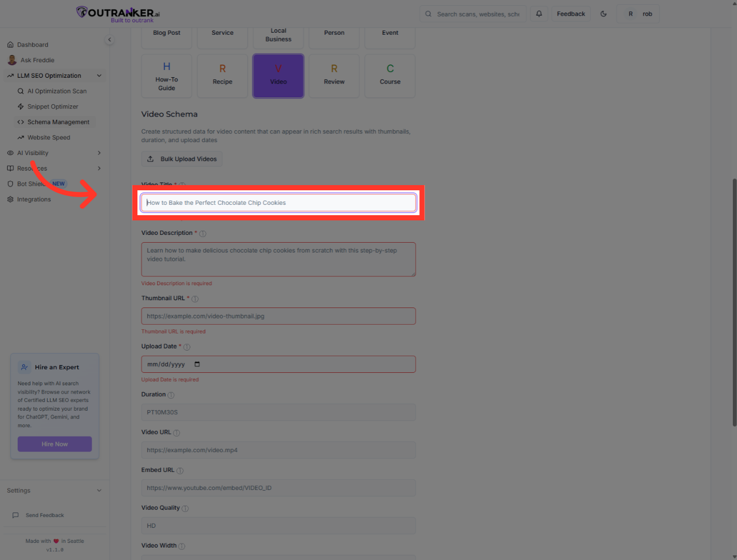
Task: Click info icon beside Video Quality label
Action: click(x=185, y=509)
